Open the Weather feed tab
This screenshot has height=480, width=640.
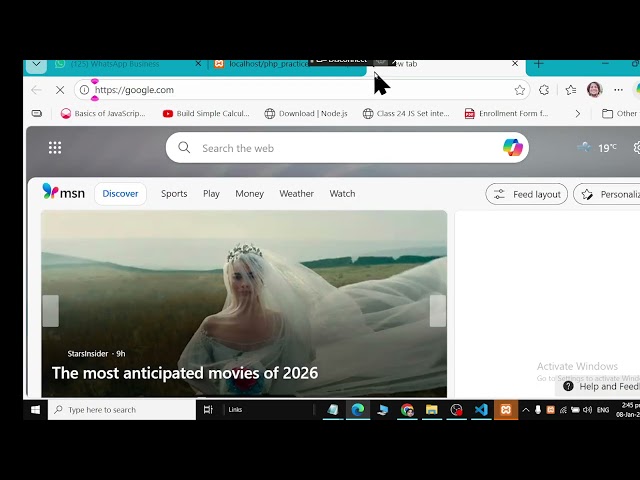[296, 194]
